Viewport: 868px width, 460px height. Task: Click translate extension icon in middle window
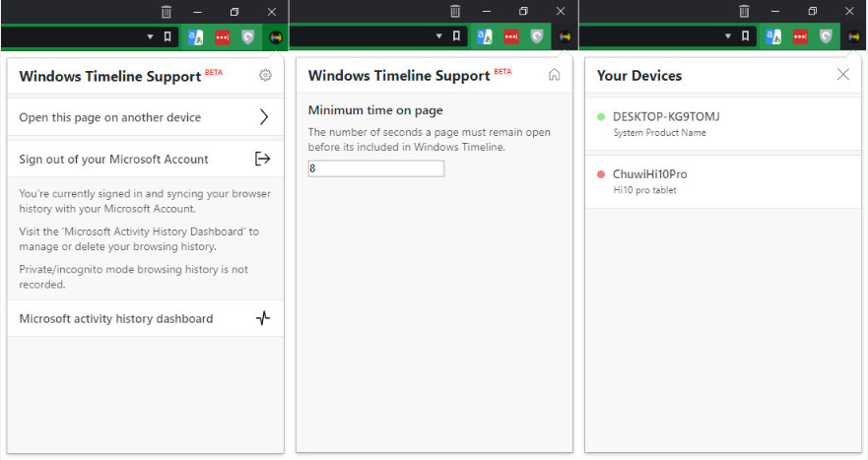[x=485, y=37]
